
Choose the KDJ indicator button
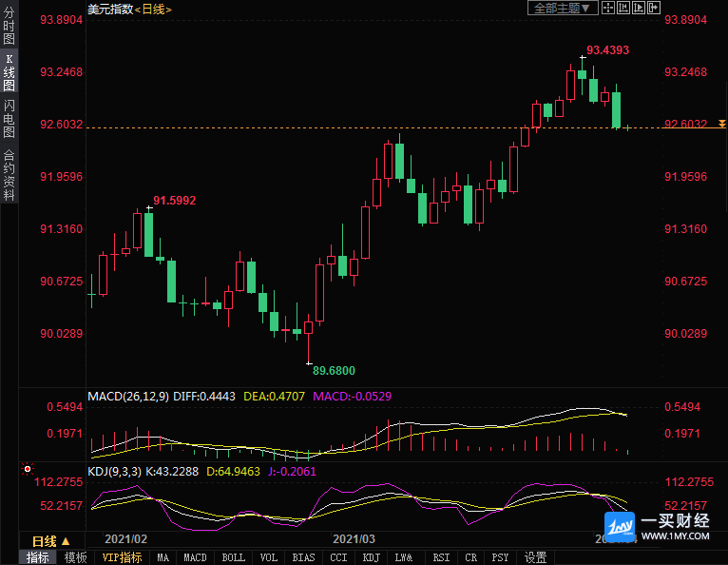371,557
